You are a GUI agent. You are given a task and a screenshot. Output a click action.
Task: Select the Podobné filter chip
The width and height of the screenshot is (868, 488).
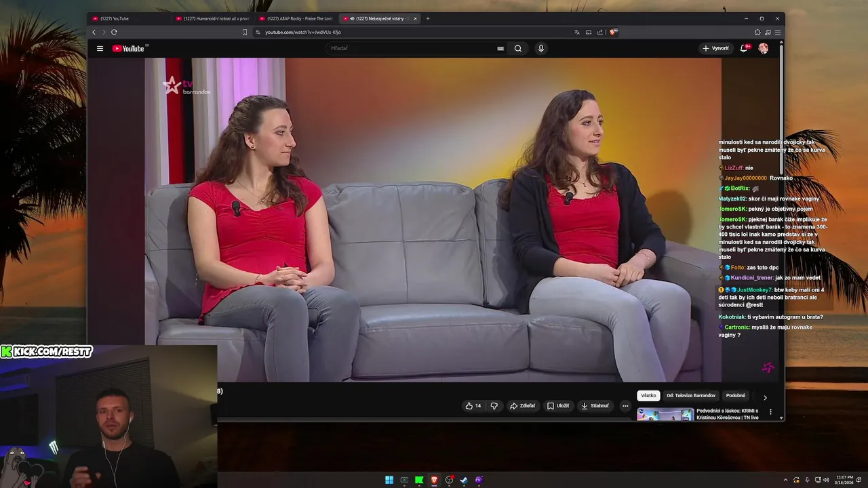(736, 396)
